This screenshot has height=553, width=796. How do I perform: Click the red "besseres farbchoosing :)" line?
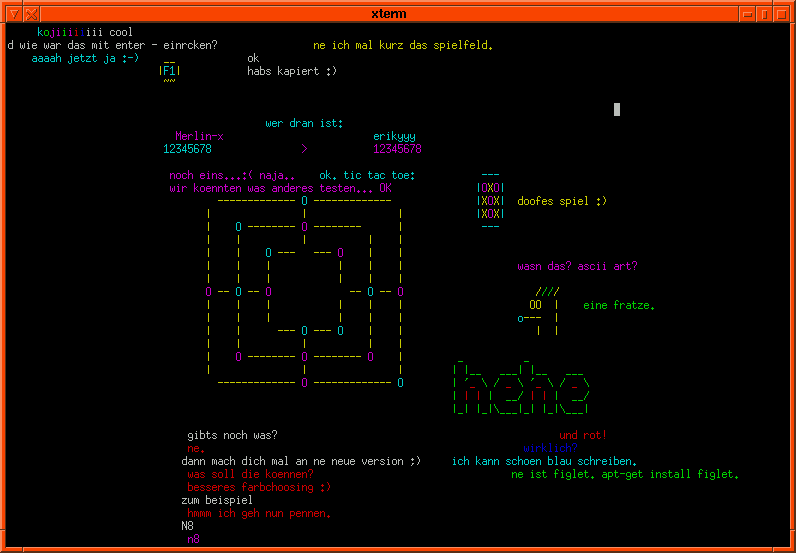(258, 487)
